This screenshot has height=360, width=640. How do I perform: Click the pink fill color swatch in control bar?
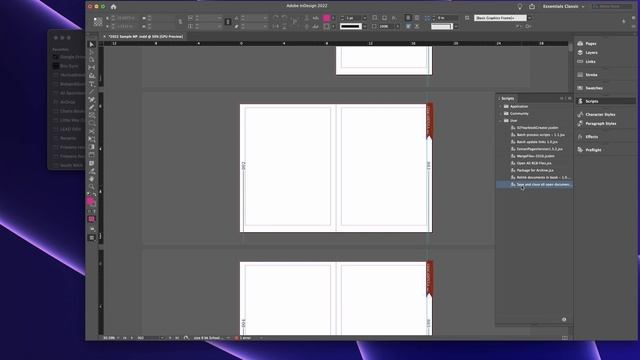pyautogui.click(x=327, y=18)
